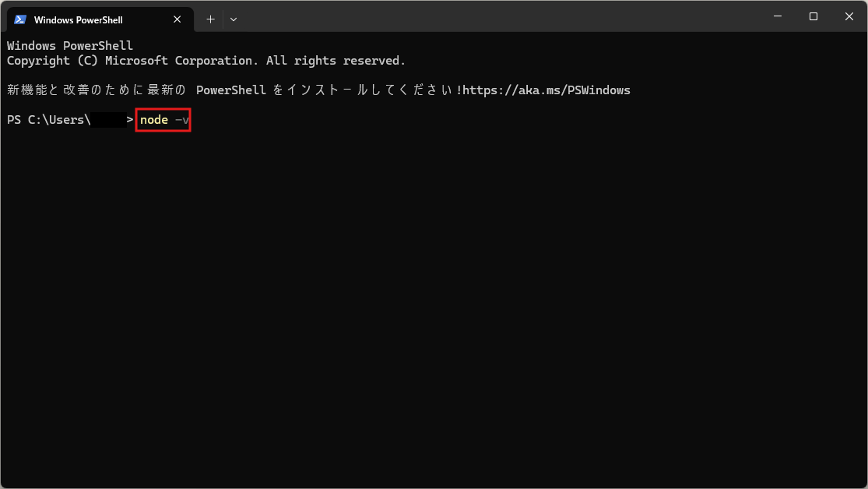Open a new tab with plus button
The width and height of the screenshot is (868, 489).
point(210,19)
